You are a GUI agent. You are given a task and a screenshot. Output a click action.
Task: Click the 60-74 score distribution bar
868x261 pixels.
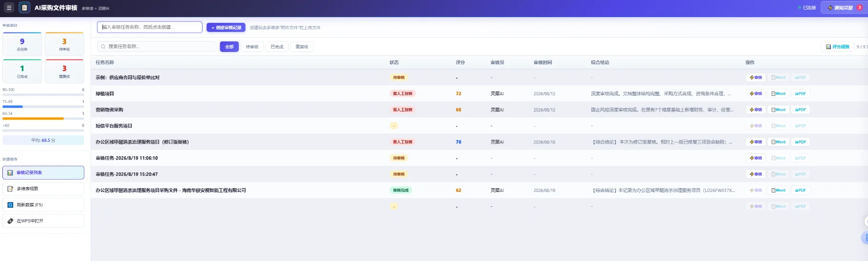(43, 119)
